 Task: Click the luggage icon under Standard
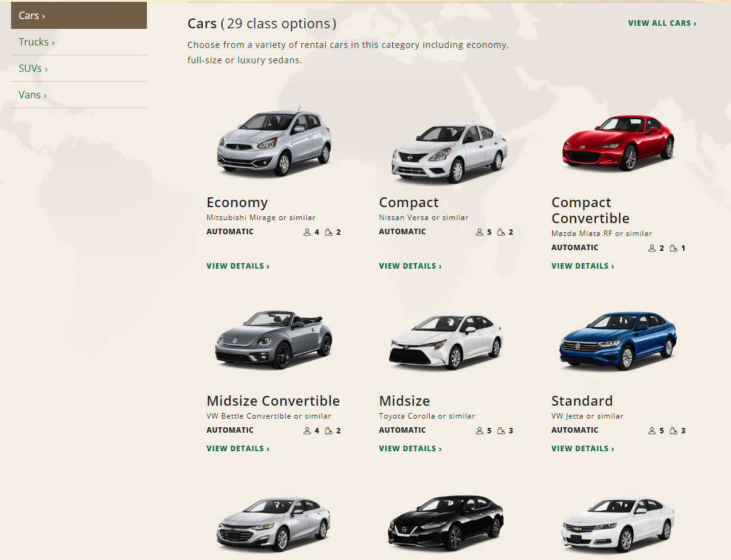click(x=673, y=431)
